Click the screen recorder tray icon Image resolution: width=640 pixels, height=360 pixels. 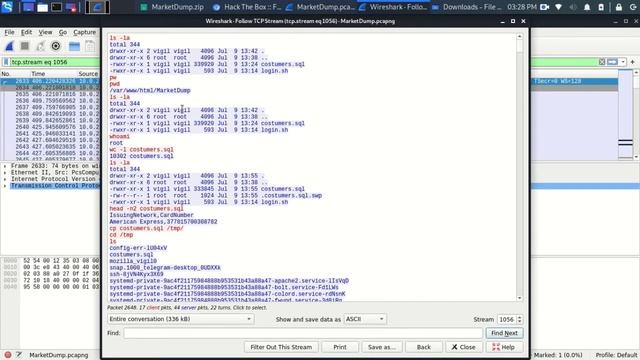click(544, 7)
